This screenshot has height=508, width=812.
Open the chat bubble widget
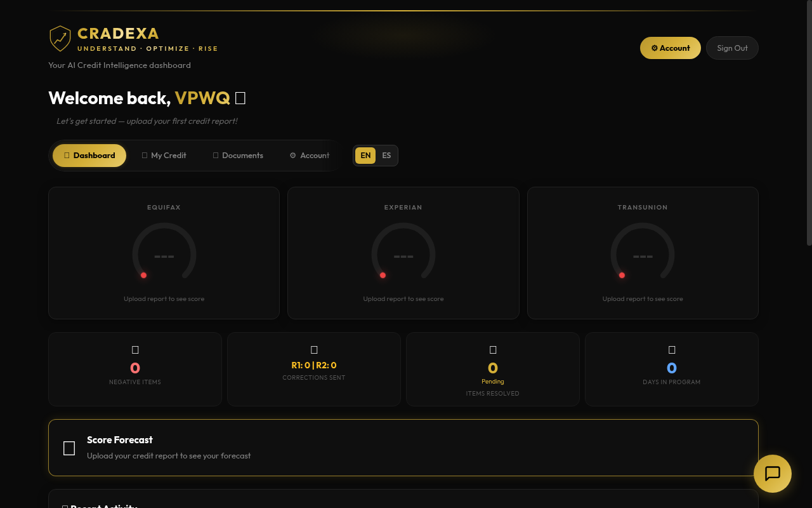pos(773,474)
